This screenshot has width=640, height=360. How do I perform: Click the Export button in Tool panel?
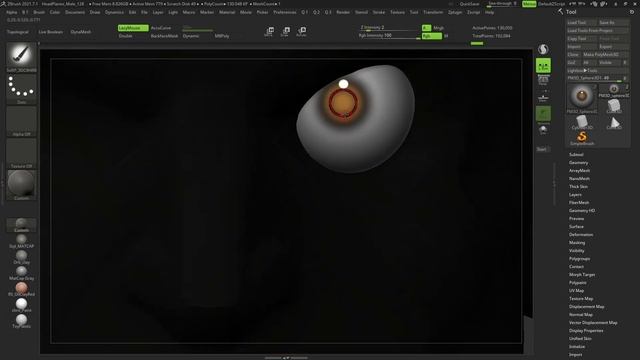pos(613,47)
